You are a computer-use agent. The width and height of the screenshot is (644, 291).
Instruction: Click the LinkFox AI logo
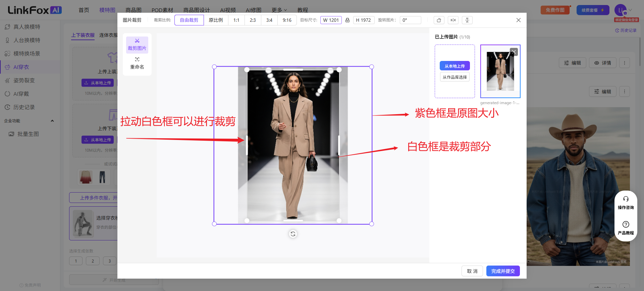(35, 10)
